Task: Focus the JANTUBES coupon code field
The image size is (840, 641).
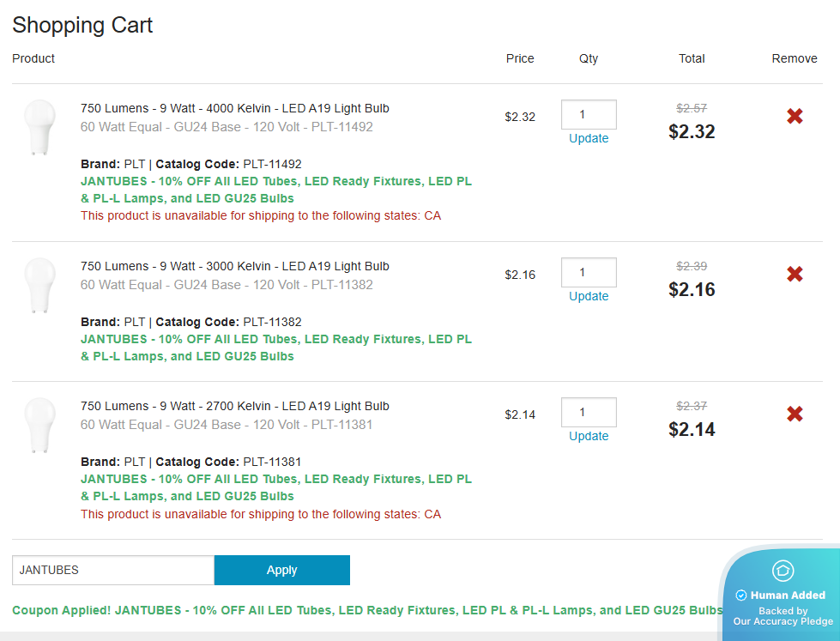Action: (112, 571)
